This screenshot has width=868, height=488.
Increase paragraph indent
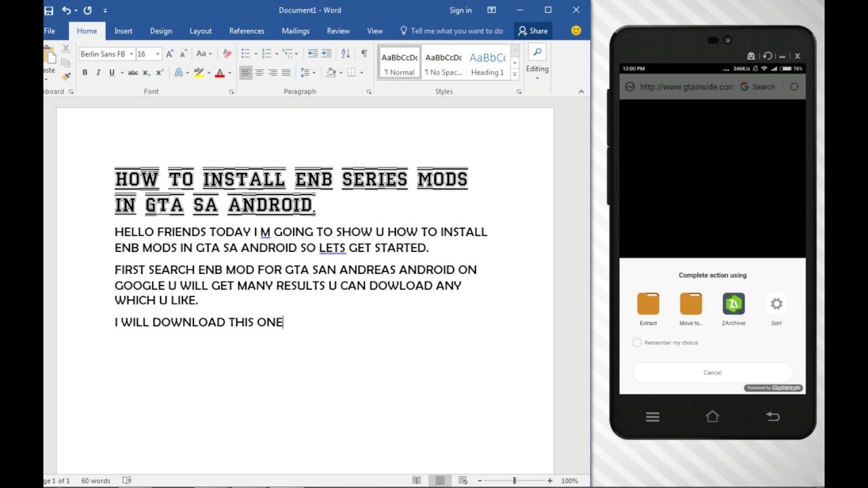pyautogui.click(x=326, y=54)
